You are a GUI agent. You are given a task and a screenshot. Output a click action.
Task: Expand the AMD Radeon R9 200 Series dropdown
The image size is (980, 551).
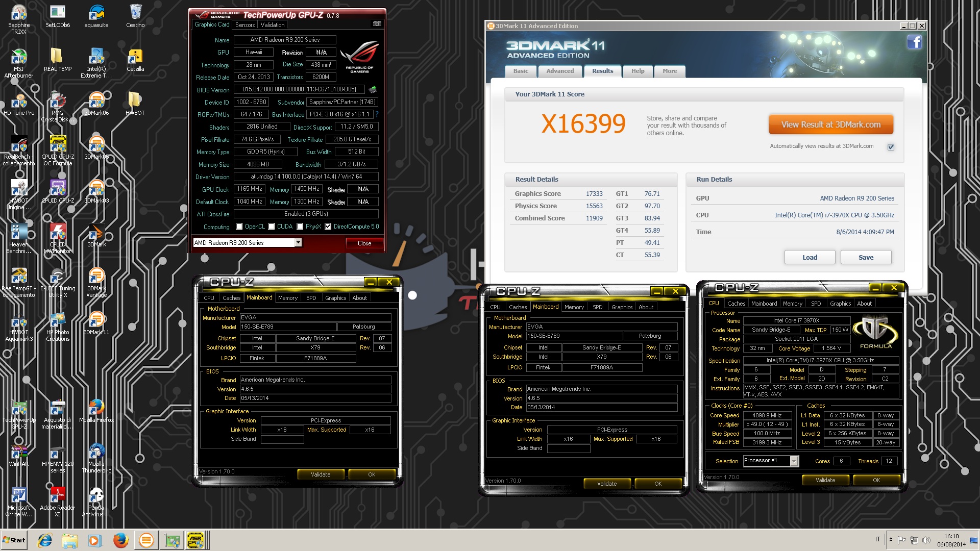298,243
